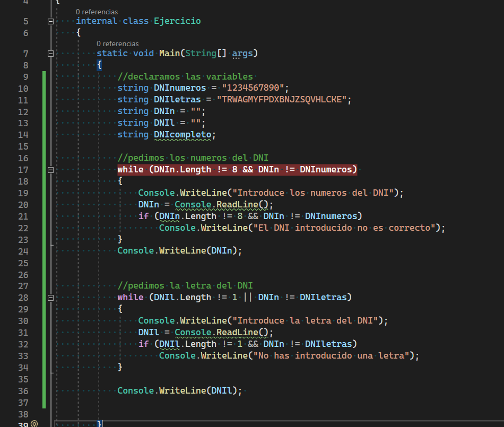Click line number 28 in the gutter
This screenshot has width=504, height=427.
[x=23, y=298]
